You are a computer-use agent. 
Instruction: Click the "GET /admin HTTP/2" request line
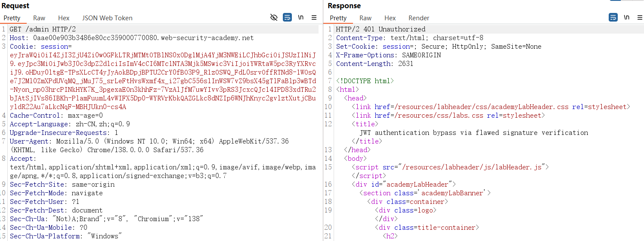[43, 29]
